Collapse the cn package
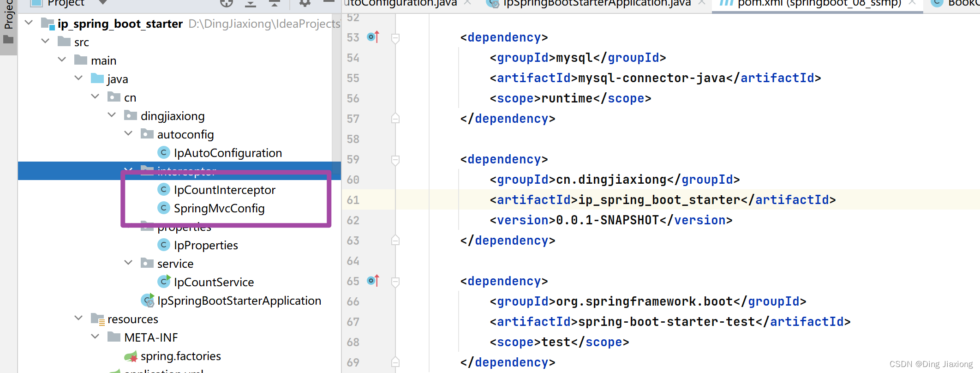The height and width of the screenshot is (373, 980). [x=95, y=96]
